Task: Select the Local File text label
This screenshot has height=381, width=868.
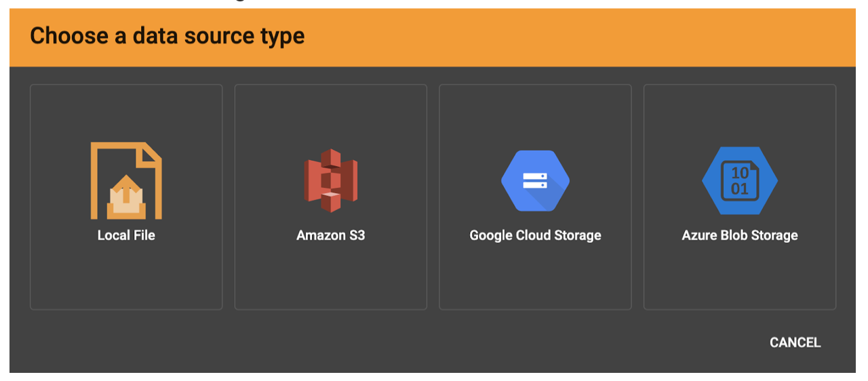Action: pos(126,236)
